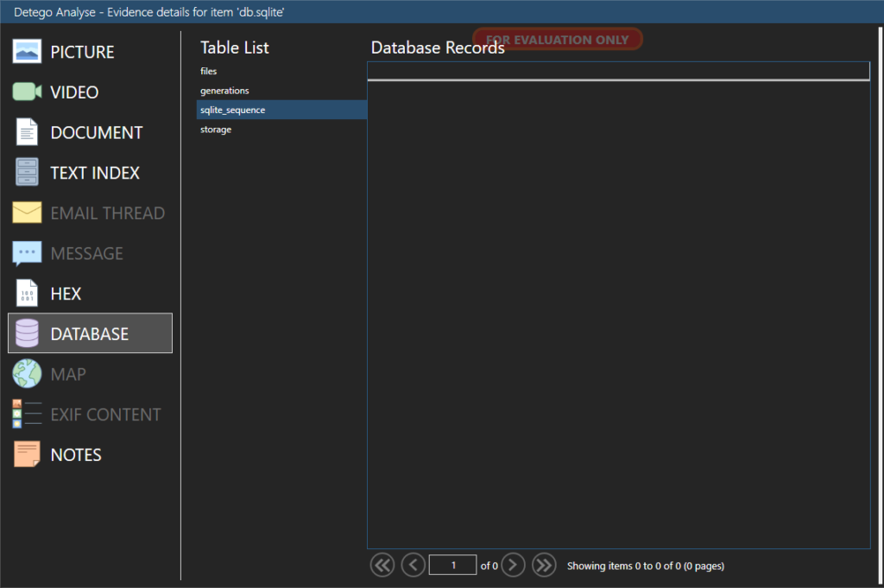Image resolution: width=884 pixels, height=588 pixels.
Task: Open the Picture view icon
Action: 27,51
